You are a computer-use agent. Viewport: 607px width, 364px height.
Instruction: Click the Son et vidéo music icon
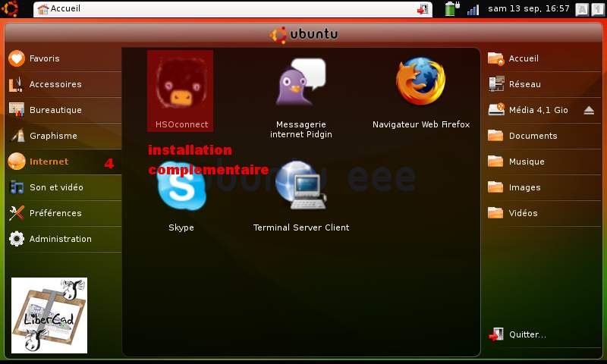coord(17,187)
